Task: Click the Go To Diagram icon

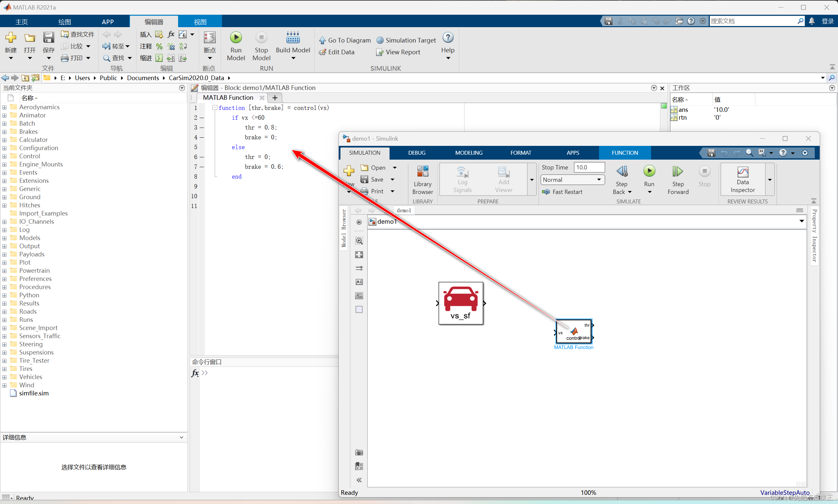Action: (322, 41)
